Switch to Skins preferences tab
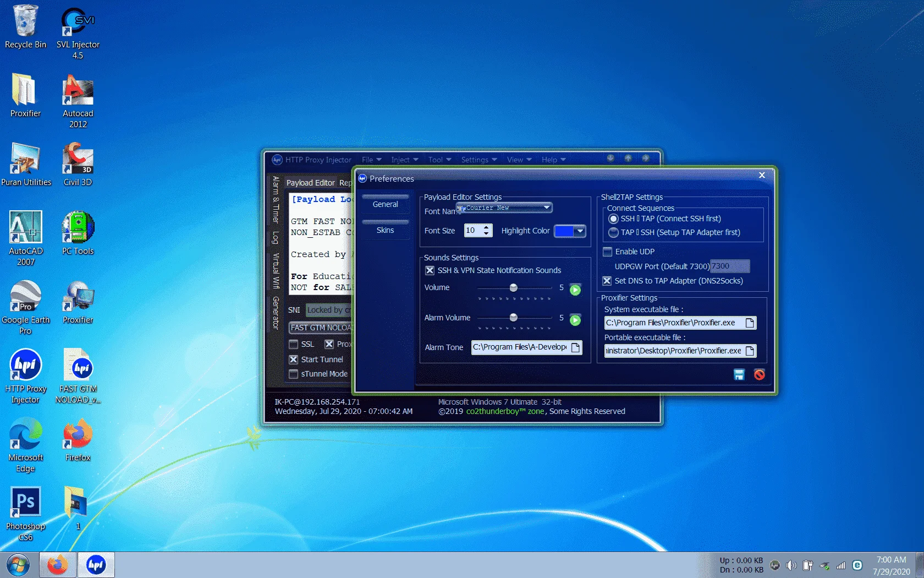 [x=386, y=230]
